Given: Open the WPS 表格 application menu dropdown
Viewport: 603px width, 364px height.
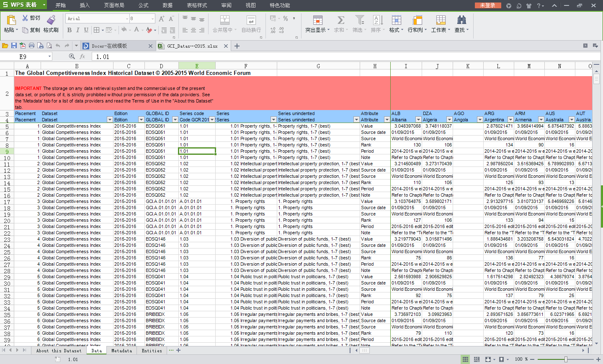Looking at the screenshot, I should [44, 5].
